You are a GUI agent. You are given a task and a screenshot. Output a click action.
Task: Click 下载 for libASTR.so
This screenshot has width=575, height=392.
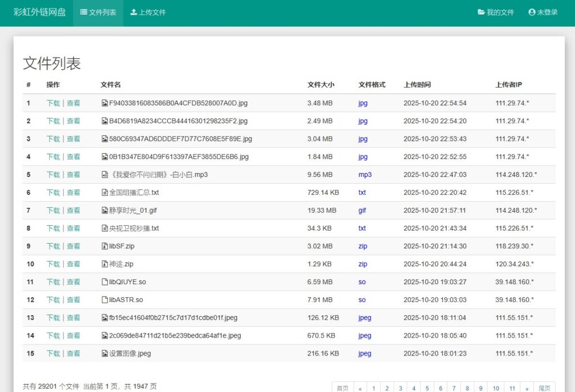(x=53, y=300)
